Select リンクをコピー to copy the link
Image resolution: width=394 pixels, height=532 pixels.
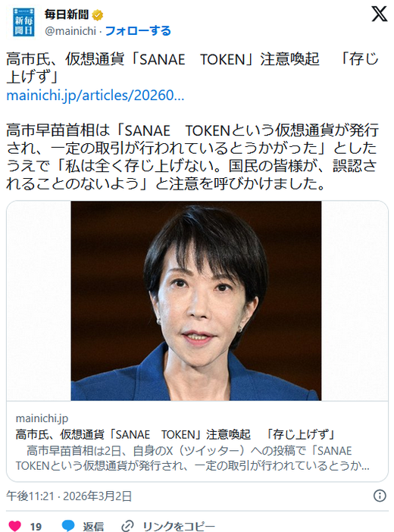tap(179, 526)
